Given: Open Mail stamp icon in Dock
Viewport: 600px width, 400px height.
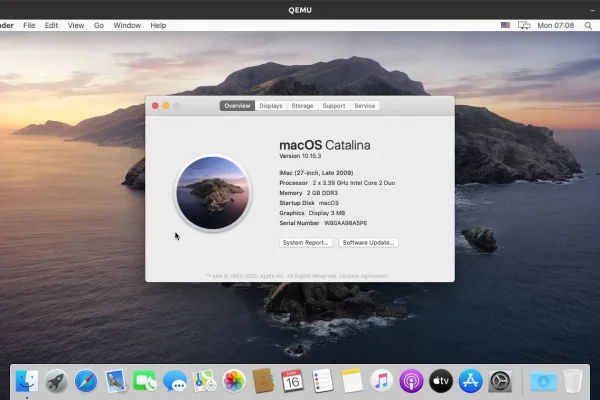Looking at the screenshot, I should click(x=115, y=381).
